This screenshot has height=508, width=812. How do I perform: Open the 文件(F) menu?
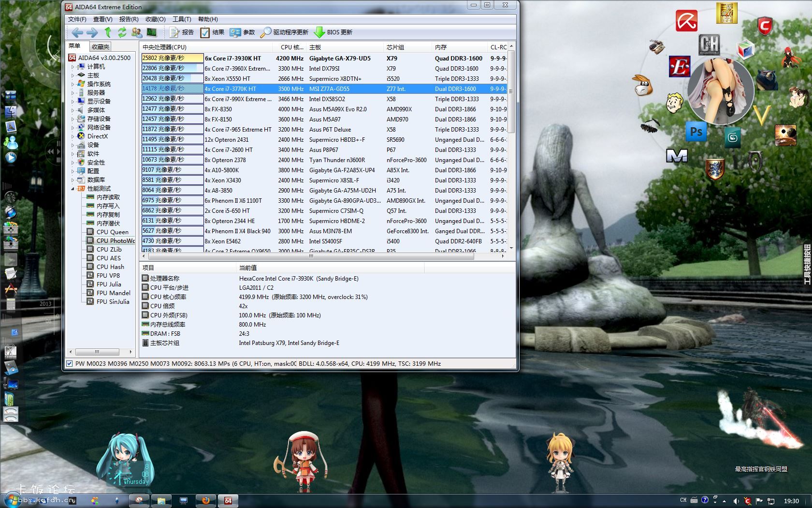coord(77,19)
